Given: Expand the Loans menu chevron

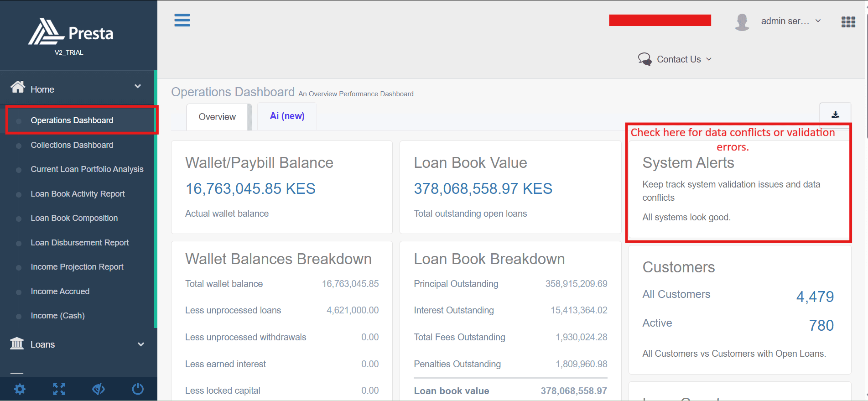Looking at the screenshot, I should click(x=141, y=344).
